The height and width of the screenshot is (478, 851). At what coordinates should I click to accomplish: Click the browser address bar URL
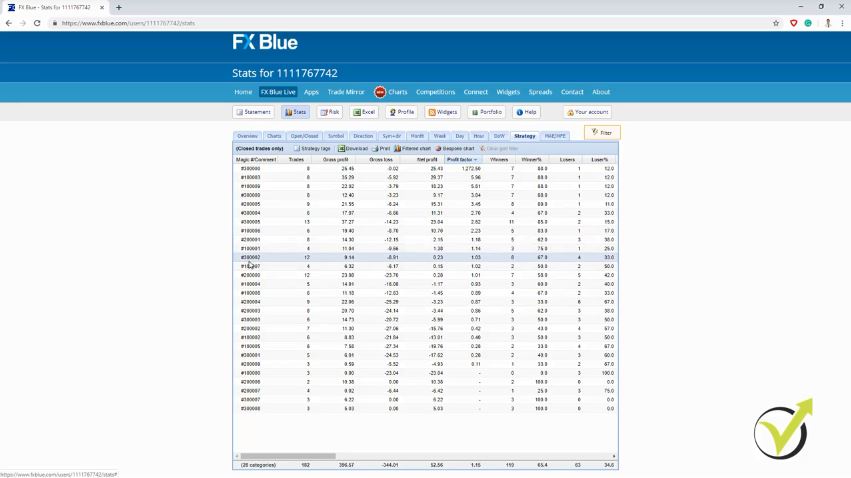[128, 23]
